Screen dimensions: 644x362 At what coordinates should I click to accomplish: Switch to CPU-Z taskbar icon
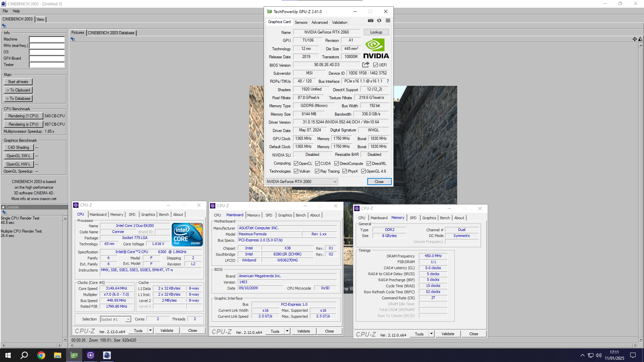[x=91, y=355]
